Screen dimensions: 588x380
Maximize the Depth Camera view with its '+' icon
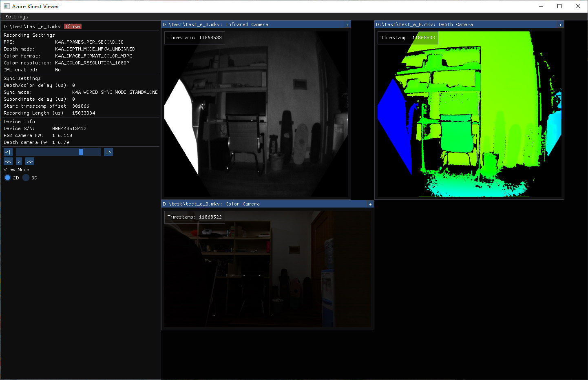coord(560,24)
